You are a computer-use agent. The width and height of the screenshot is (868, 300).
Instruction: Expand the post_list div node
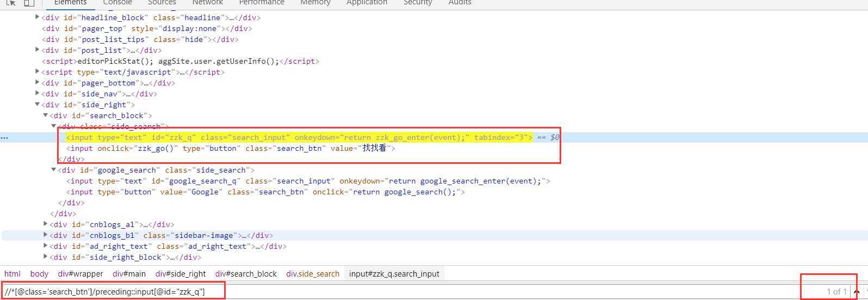pos(38,50)
